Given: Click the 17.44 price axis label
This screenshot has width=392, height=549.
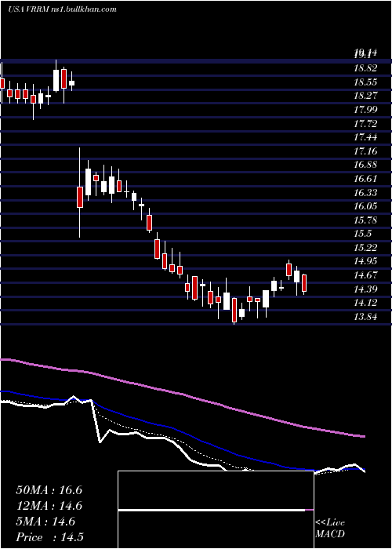Looking at the screenshot, I should 366,137.
